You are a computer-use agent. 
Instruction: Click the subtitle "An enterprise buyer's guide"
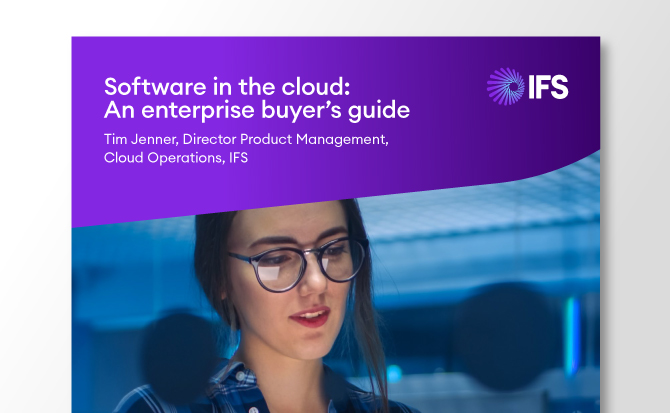tap(257, 110)
